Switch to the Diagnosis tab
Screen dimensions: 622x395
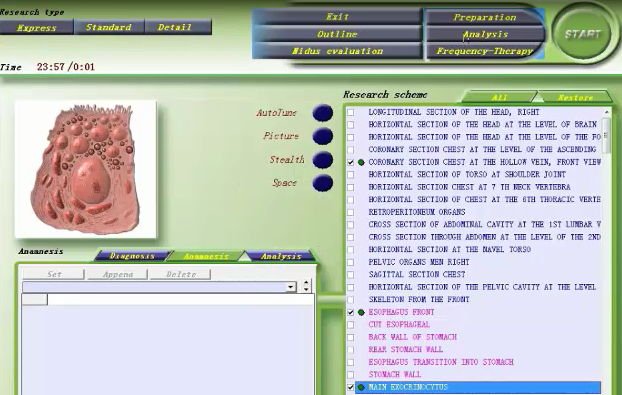click(132, 256)
